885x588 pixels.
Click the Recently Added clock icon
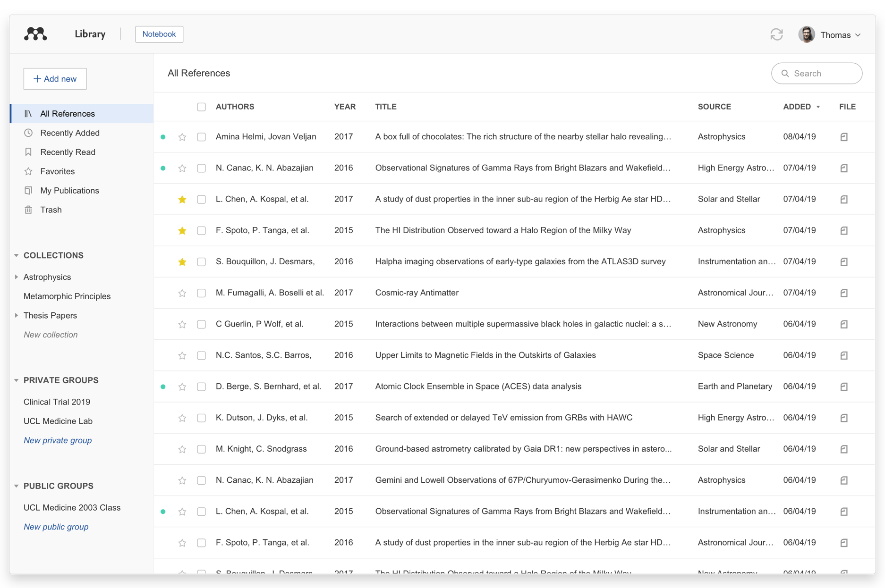click(x=28, y=133)
